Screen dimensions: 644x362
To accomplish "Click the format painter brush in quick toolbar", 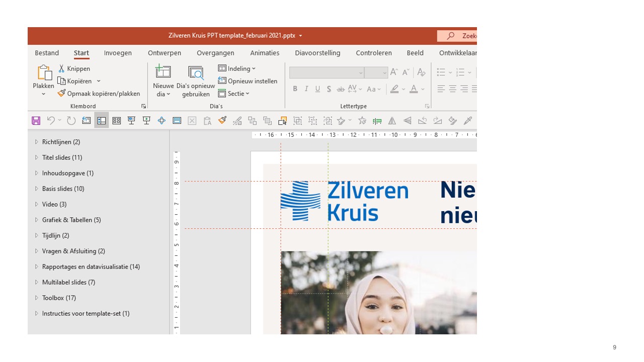I will coord(222,121).
